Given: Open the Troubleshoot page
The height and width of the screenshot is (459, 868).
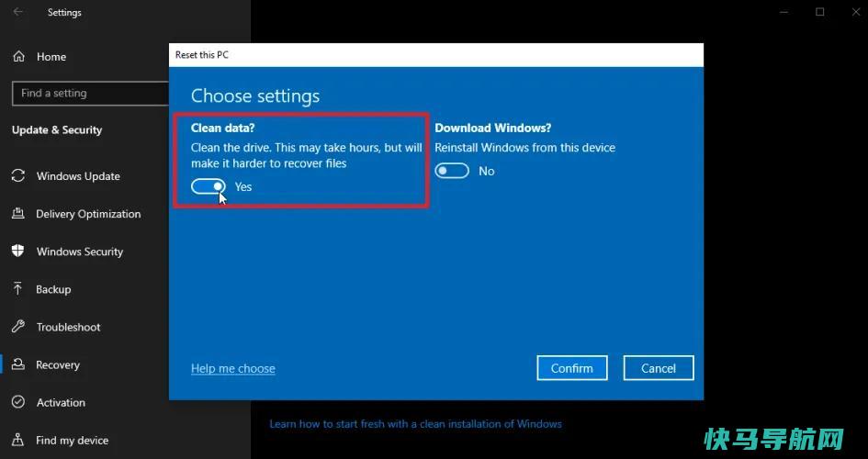Looking at the screenshot, I should pyautogui.click(x=68, y=327).
